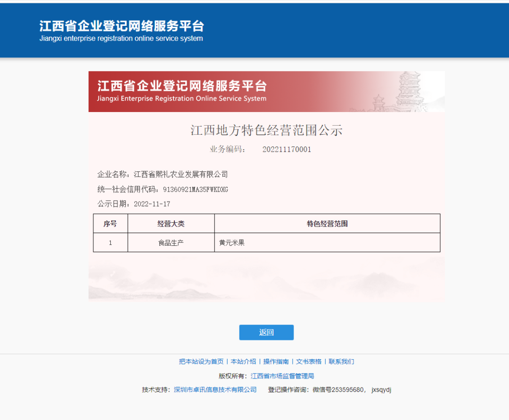Click the 返回 button

tap(266, 332)
